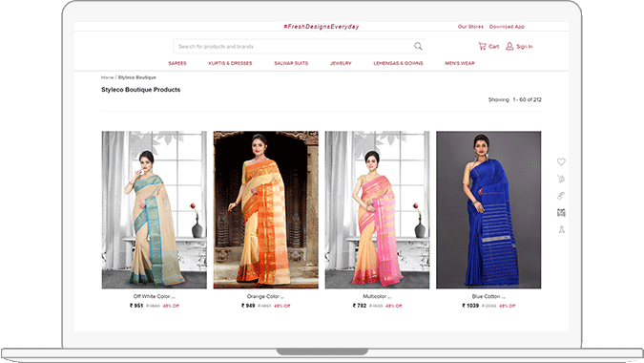Click the Cart text link
The image size is (644, 363).
(493, 47)
